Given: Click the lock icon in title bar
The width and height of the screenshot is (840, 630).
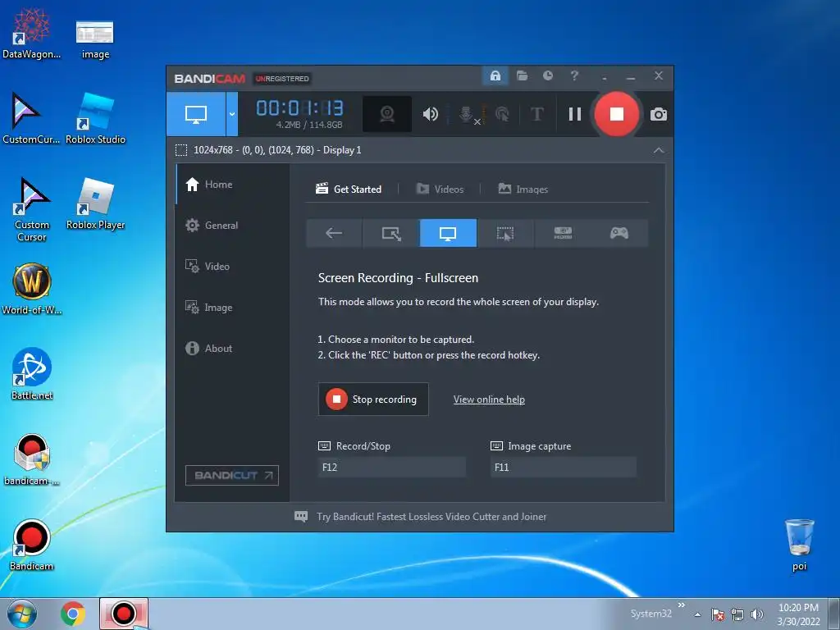Looking at the screenshot, I should click(495, 75).
